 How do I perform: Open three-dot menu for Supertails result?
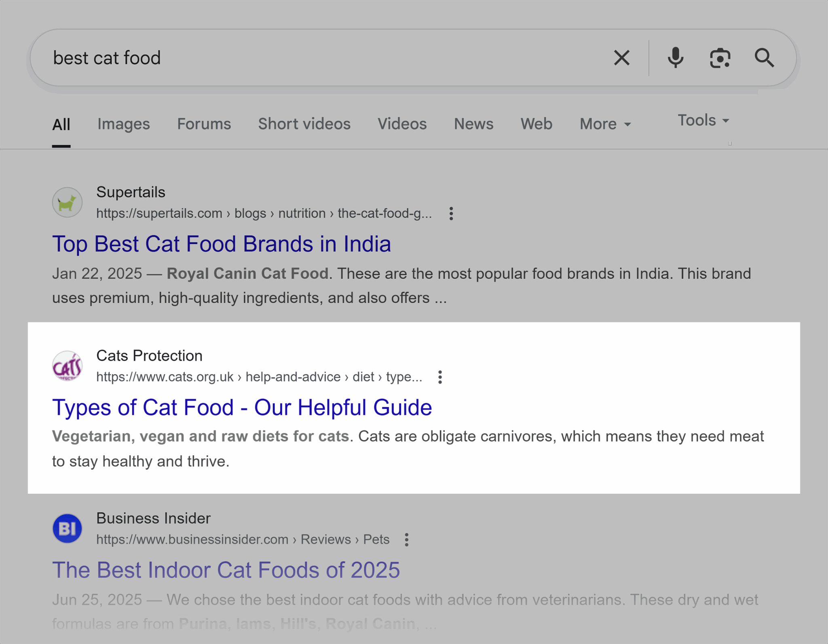[x=451, y=213]
